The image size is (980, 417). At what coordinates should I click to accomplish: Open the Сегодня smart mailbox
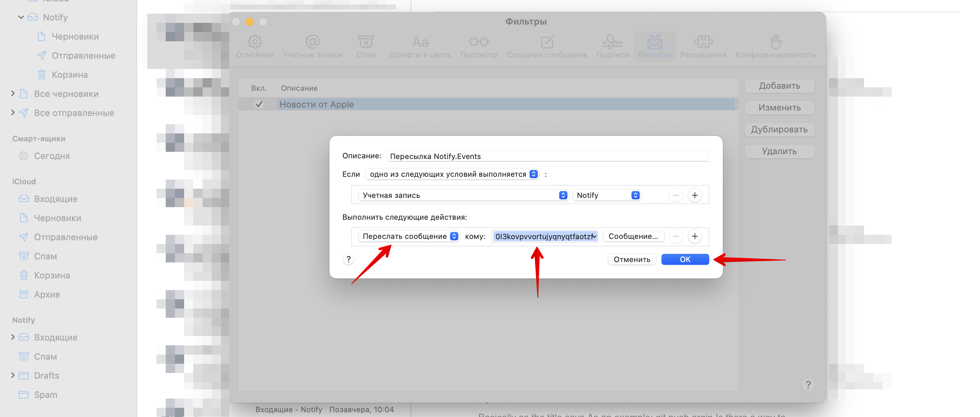point(52,156)
